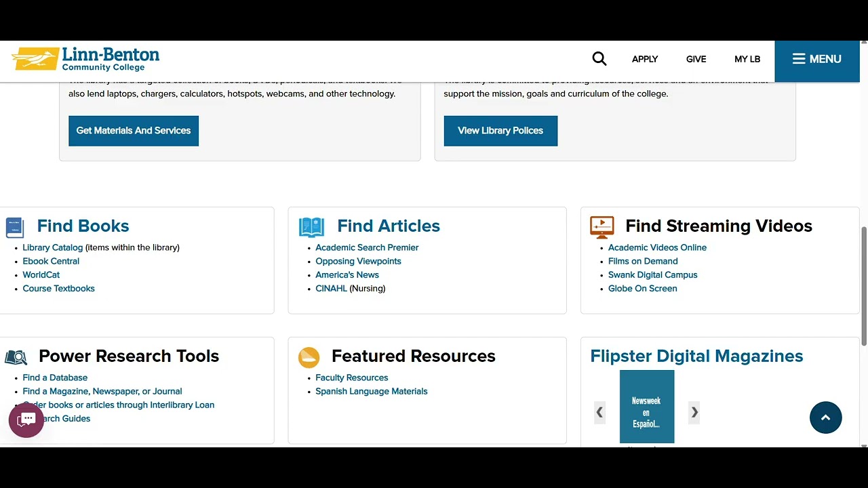
Task: Open the CINAHL nursing database link
Action: click(x=331, y=288)
